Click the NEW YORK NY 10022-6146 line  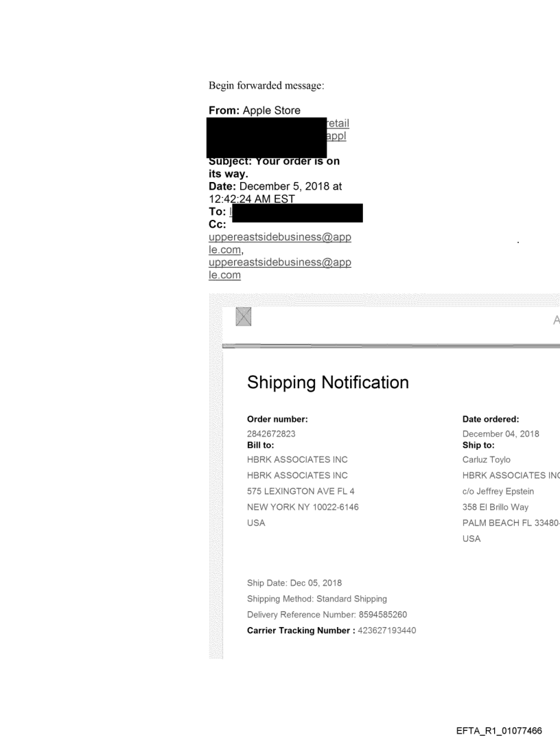pos(303,507)
